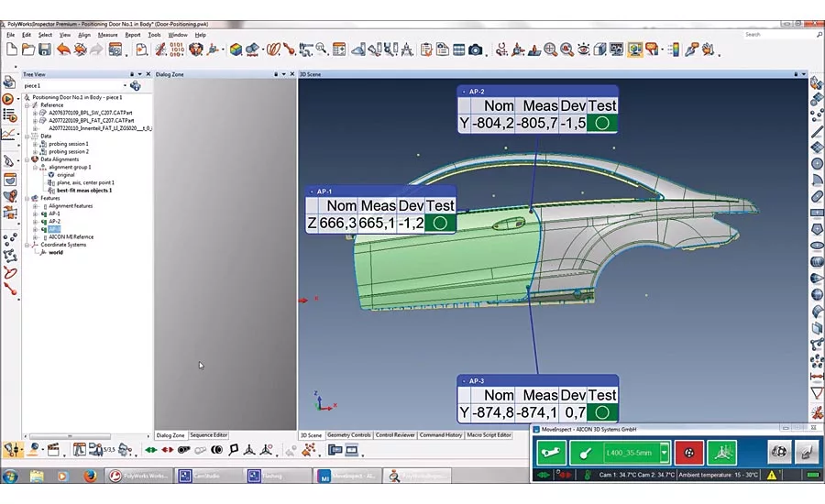
Task: Select the colored cube reference icon
Action: pyautogui.click(x=236, y=49)
